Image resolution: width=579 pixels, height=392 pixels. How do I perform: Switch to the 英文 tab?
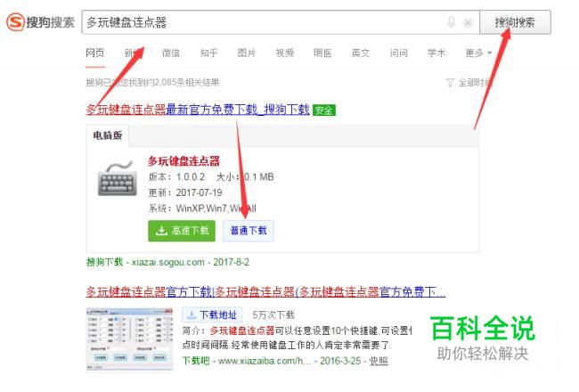point(361,53)
